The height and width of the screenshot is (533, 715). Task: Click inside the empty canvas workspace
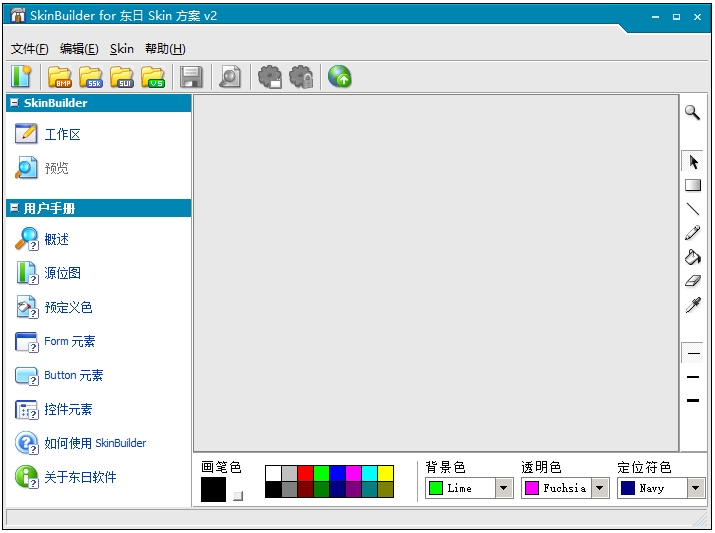[x=436, y=273]
